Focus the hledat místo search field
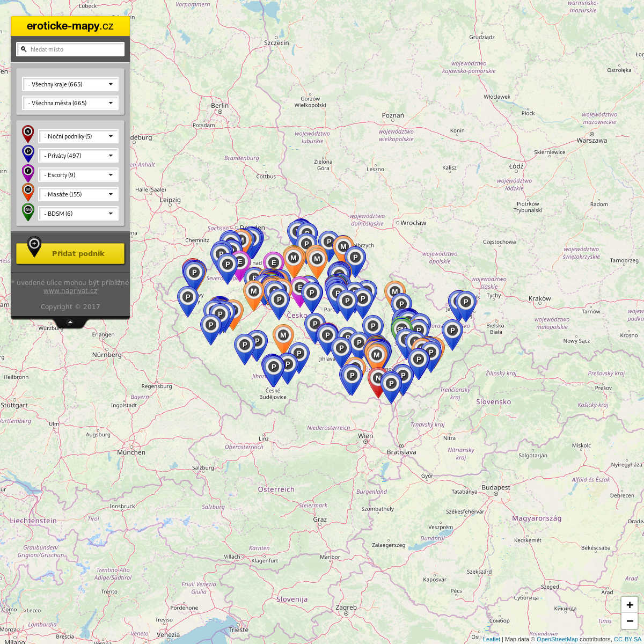Screen dimensions: 644x644 (70, 49)
